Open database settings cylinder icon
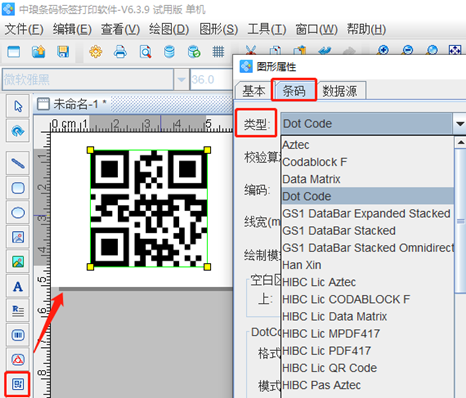Screen dimensions: 466x398 (x=169, y=52)
